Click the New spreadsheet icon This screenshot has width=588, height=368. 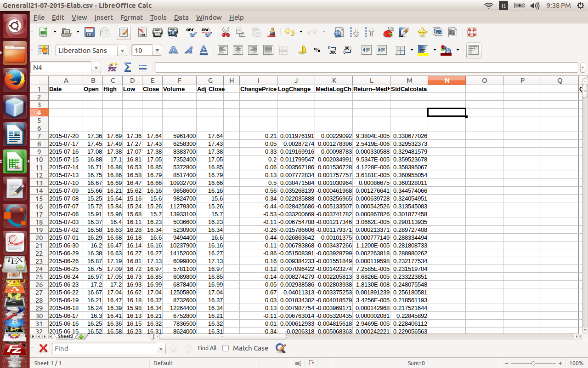coord(43,32)
